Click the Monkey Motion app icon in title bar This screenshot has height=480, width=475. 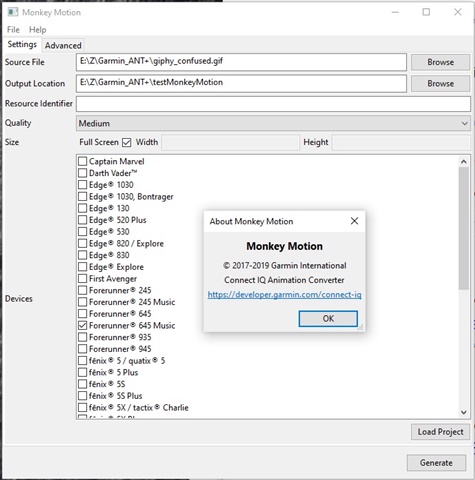click(x=13, y=12)
